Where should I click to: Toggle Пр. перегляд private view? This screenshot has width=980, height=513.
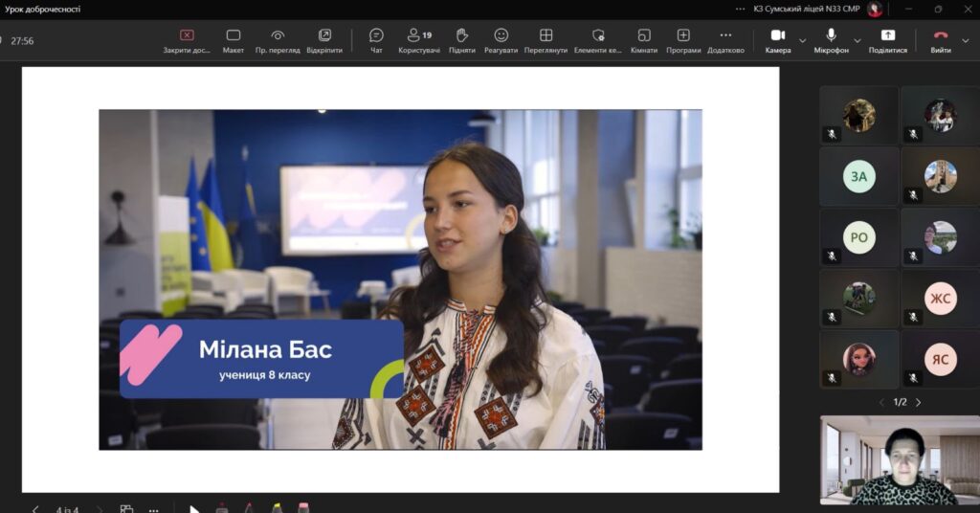click(x=278, y=40)
